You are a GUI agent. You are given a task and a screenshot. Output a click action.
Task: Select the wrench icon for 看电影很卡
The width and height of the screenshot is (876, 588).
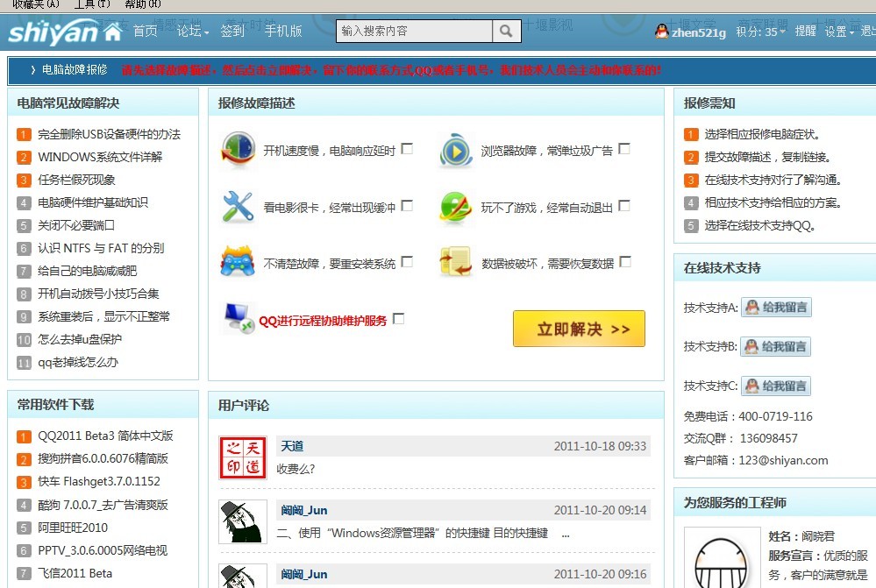coord(238,207)
